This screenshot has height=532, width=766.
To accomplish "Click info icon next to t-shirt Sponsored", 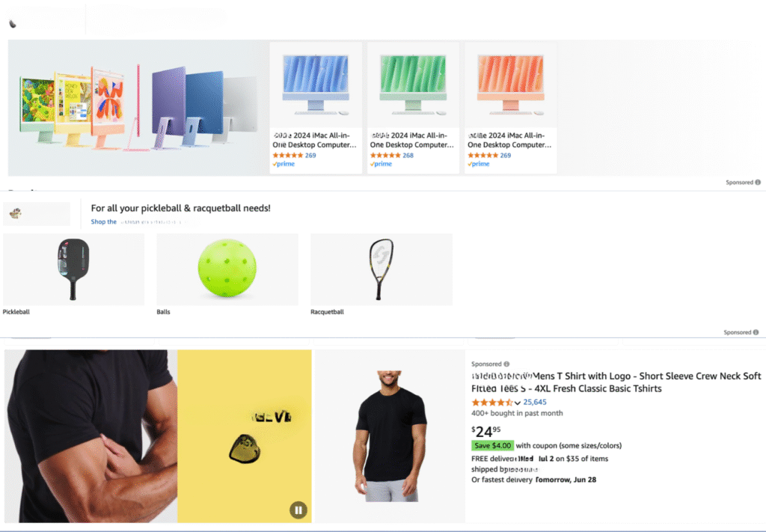I will pos(506,364).
